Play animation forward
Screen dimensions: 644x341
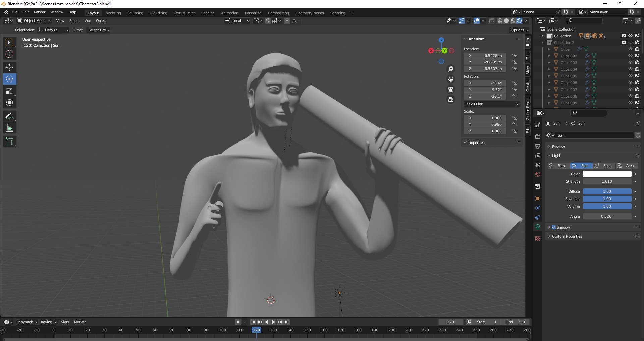pos(273,322)
